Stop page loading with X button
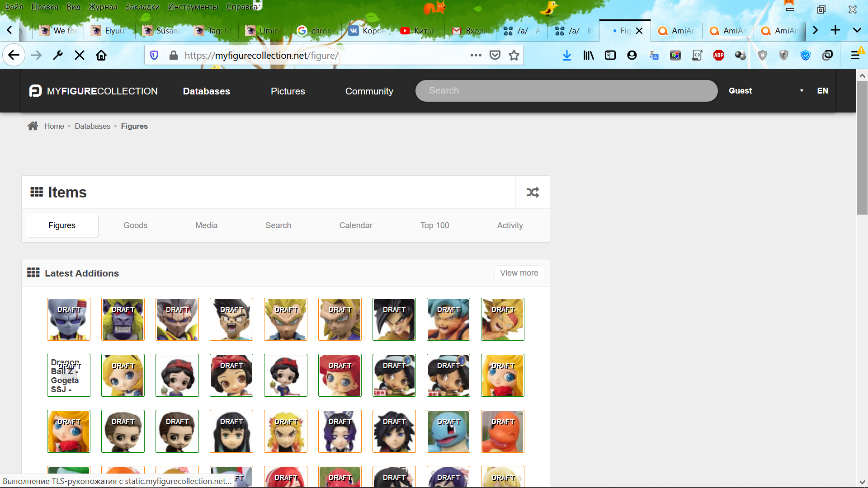This screenshot has height=488, width=868. coord(80,56)
